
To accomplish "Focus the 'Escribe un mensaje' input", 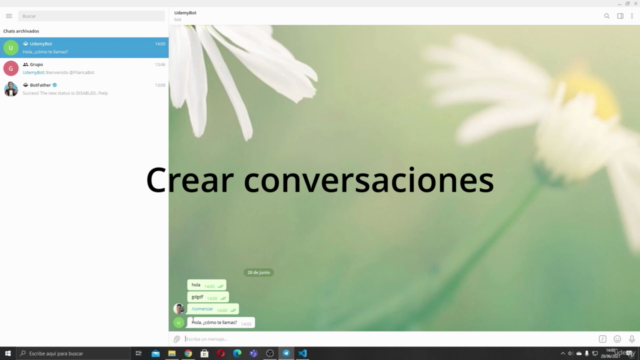I will [x=390, y=339].
